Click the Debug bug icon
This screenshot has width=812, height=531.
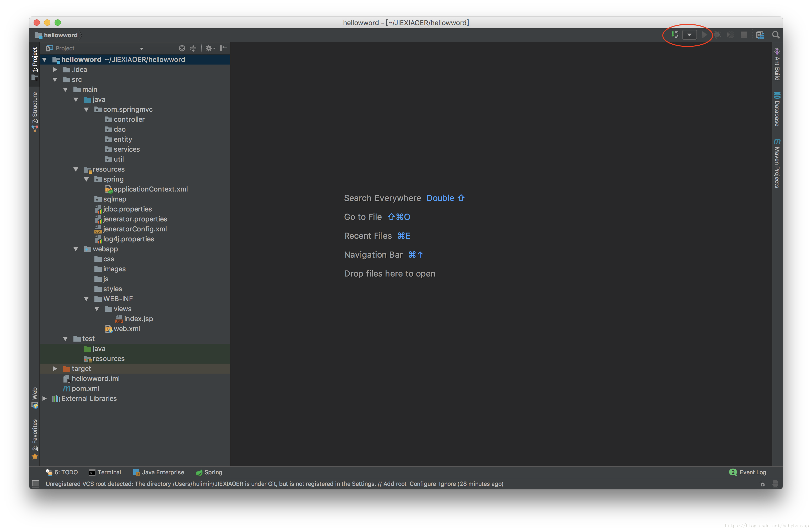coord(717,34)
